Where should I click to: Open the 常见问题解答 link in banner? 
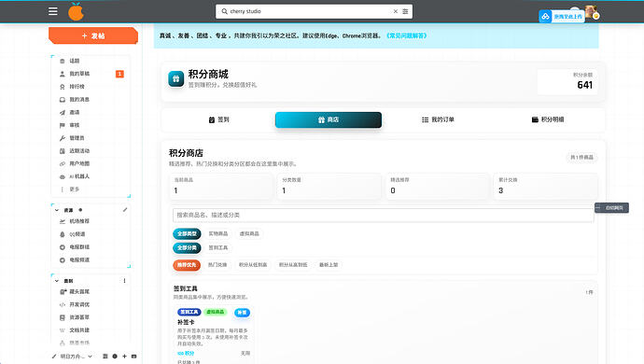click(x=407, y=35)
